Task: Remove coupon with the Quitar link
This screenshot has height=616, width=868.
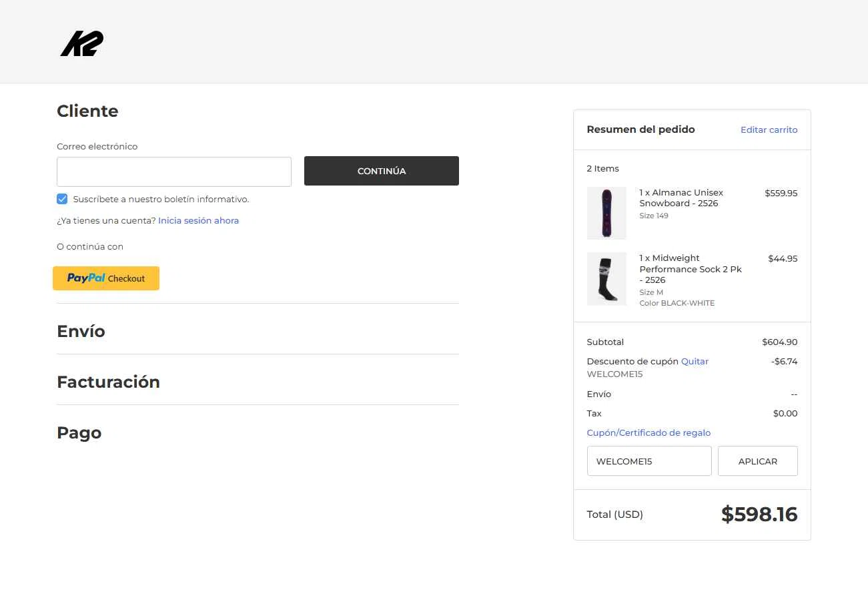Action: 695,361
